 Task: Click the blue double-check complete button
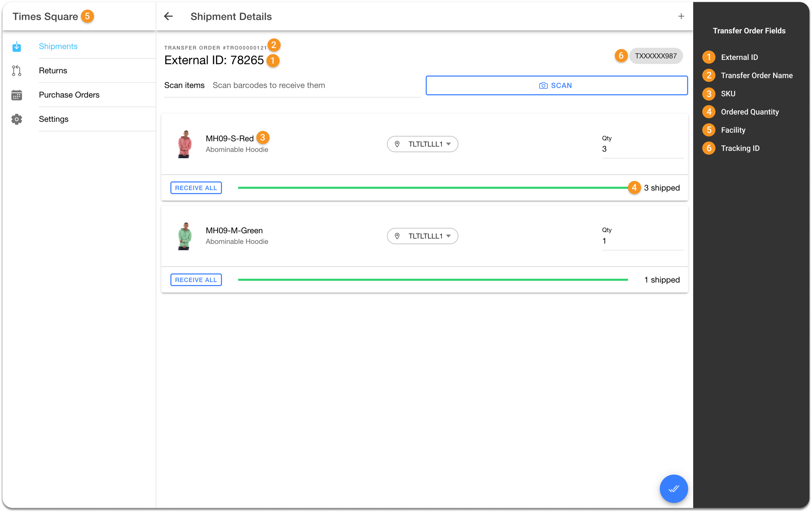click(x=673, y=488)
